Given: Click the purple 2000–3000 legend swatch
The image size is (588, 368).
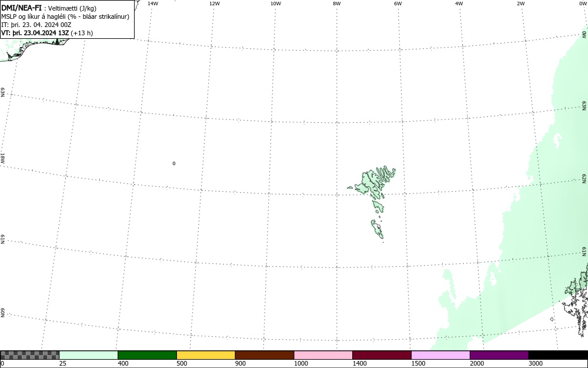Looking at the screenshot, I should pyautogui.click(x=499, y=355).
